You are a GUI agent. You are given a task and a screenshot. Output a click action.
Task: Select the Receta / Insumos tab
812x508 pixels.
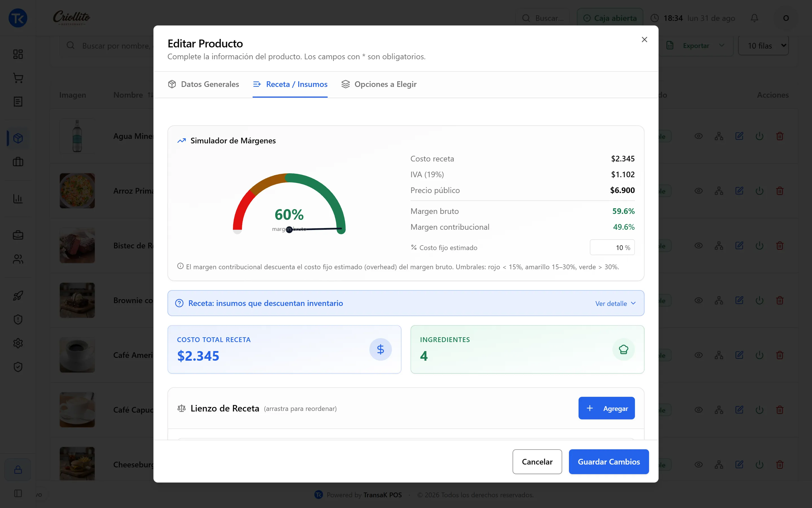tap(290, 84)
